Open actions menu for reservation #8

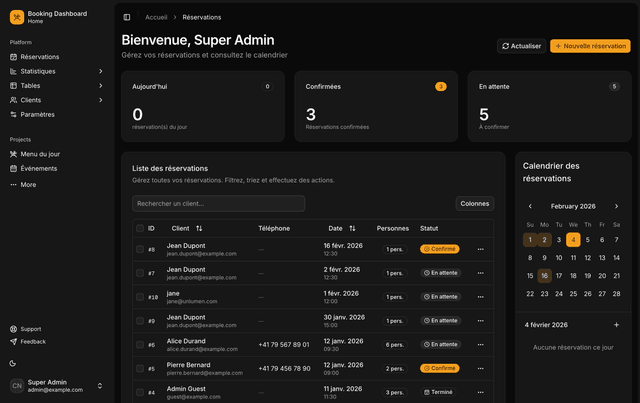[480, 249]
